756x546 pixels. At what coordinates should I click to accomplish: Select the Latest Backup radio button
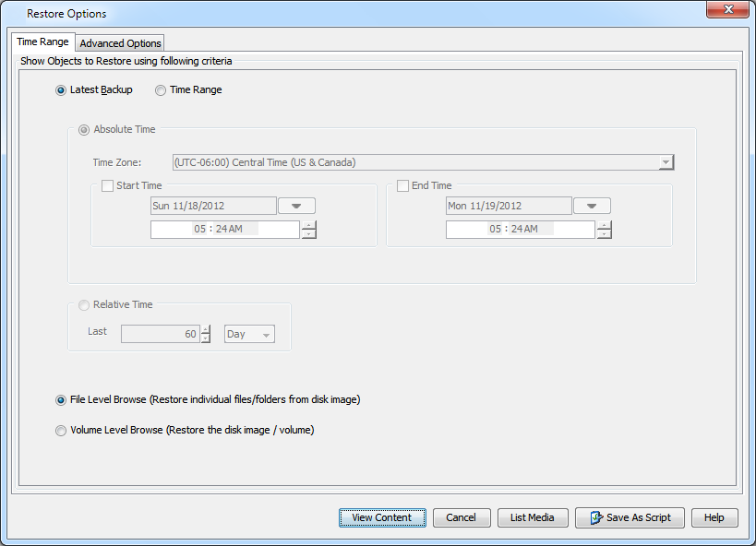point(60,89)
